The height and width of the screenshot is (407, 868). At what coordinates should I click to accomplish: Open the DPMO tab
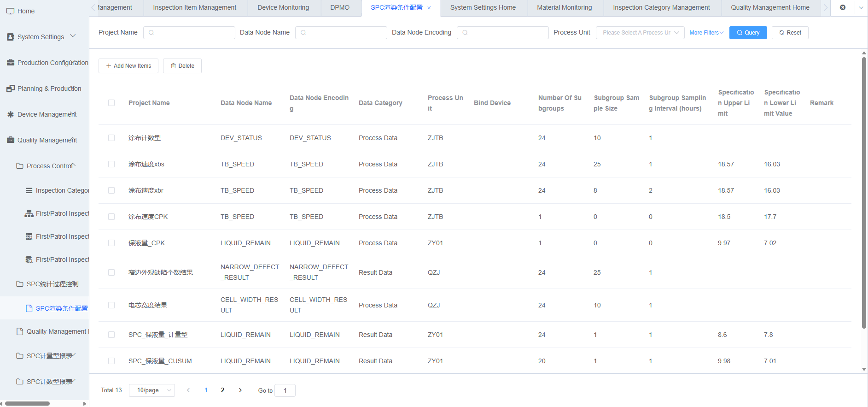pos(340,7)
